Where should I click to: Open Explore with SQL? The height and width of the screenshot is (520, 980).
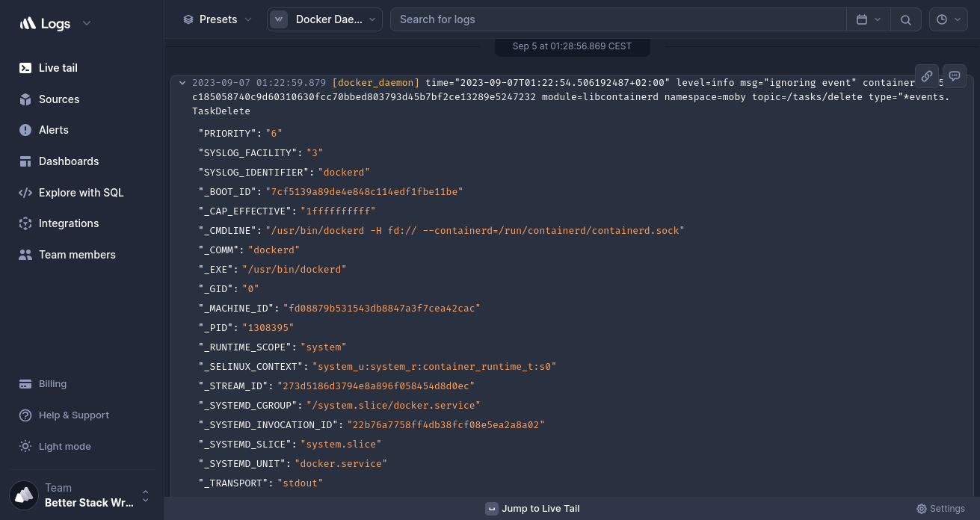click(81, 193)
